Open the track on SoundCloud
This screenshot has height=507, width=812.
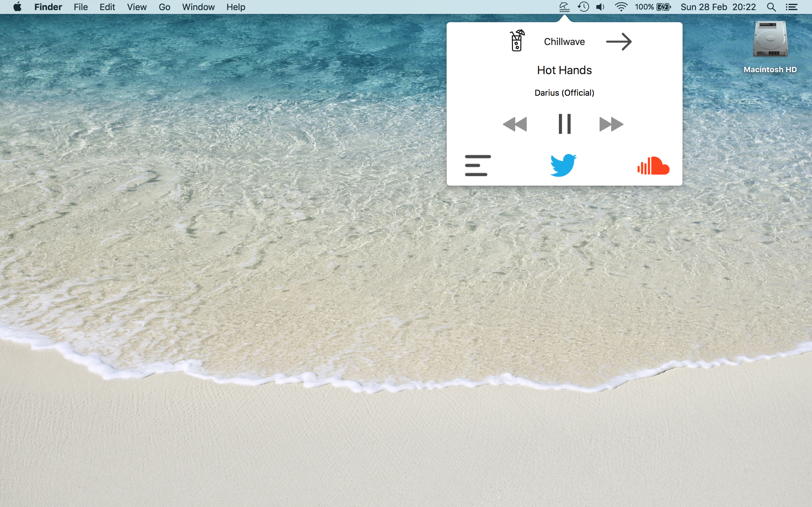pos(653,166)
